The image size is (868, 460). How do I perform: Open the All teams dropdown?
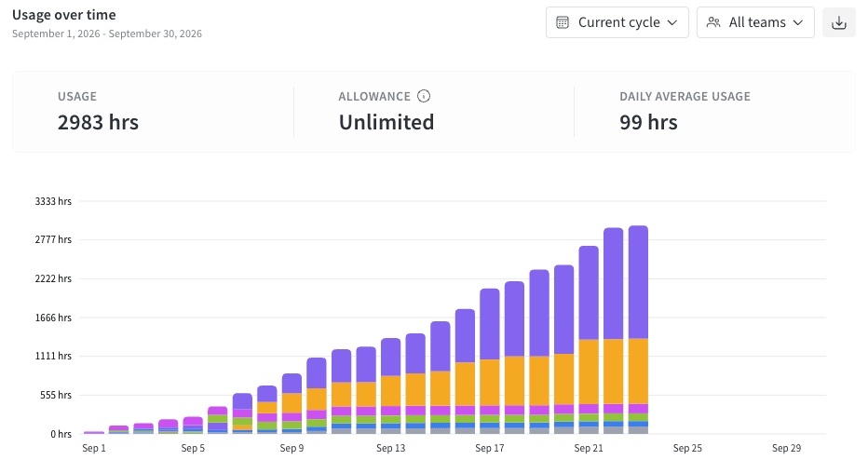click(x=755, y=22)
